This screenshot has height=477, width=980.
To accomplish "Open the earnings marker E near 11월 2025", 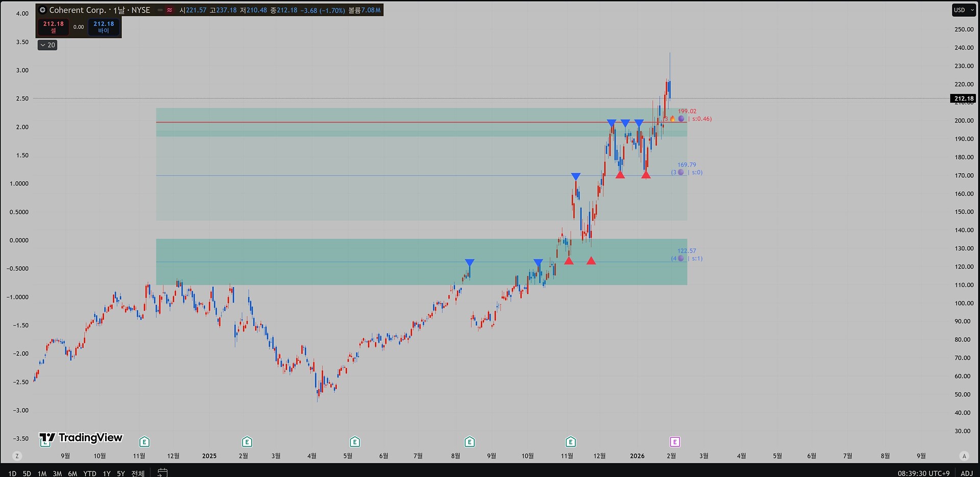I will point(571,442).
